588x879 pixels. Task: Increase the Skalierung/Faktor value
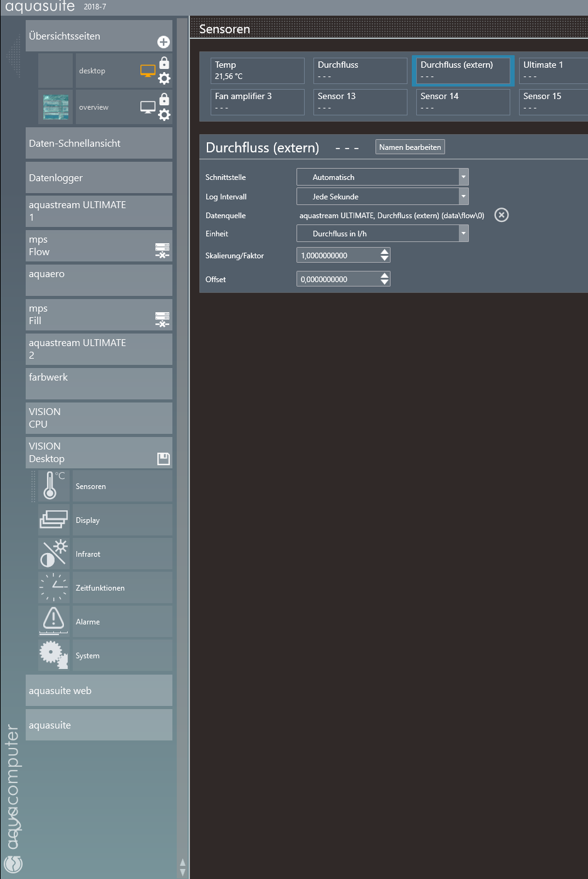click(x=384, y=251)
